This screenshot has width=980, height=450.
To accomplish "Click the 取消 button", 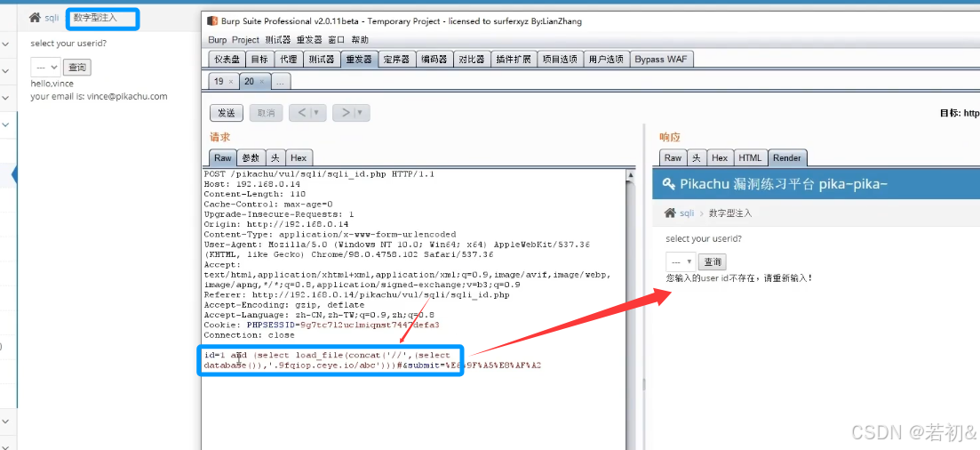I will pyautogui.click(x=266, y=113).
